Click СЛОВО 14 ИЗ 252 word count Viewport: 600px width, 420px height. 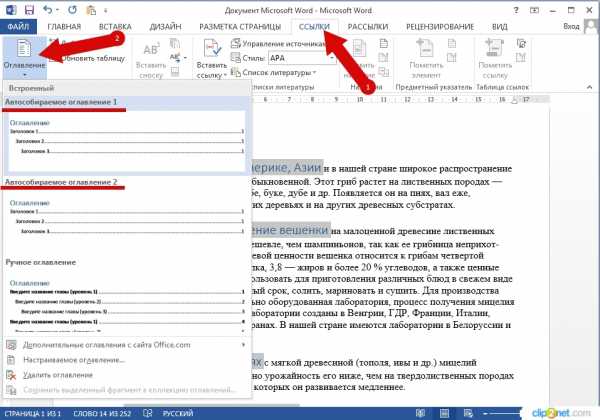pyautogui.click(x=102, y=413)
